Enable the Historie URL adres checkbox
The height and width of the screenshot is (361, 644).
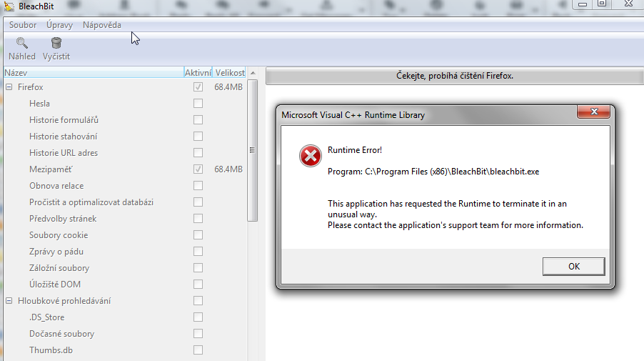[198, 153]
